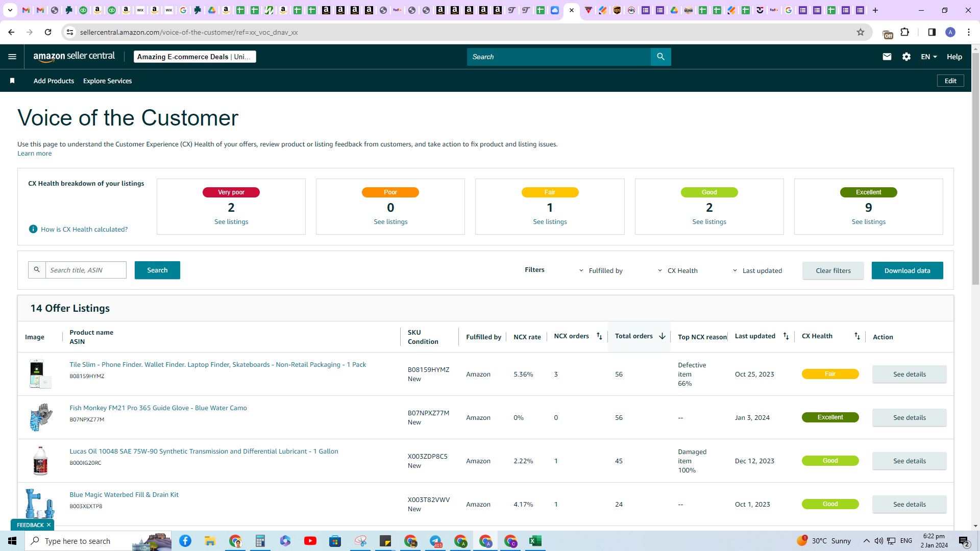Screen dimensions: 980x551
Task: Click the Seller Central top search field
Action: [559, 57]
